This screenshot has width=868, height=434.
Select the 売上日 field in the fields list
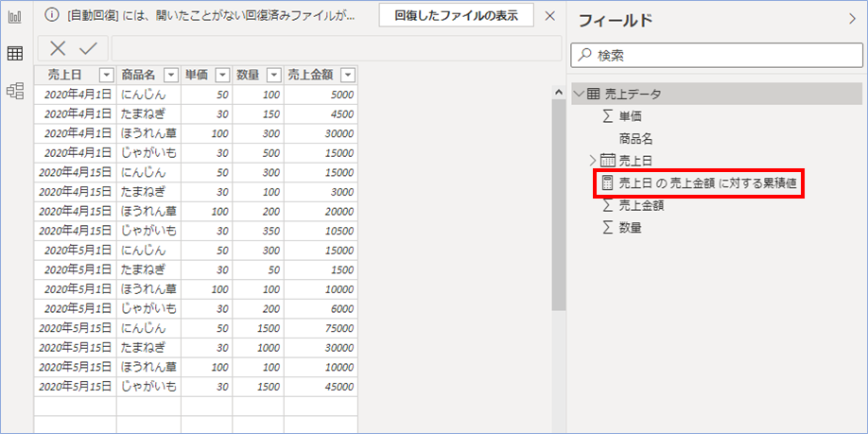point(635,161)
